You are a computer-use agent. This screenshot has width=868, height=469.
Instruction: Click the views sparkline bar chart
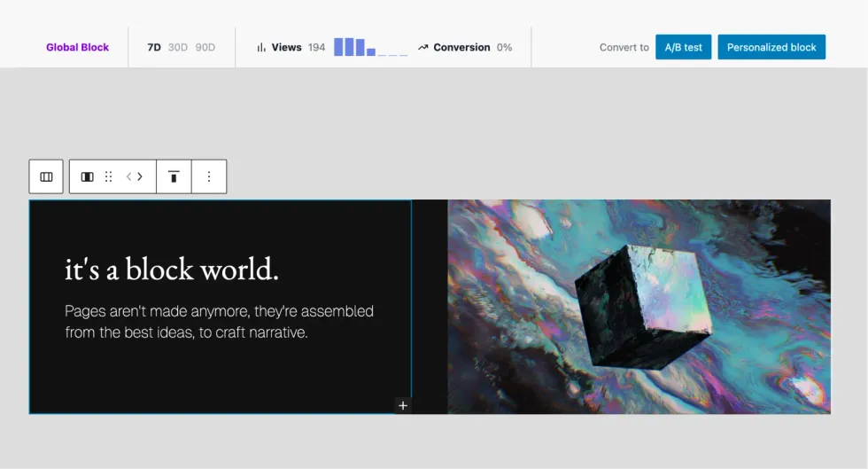[x=370, y=48]
